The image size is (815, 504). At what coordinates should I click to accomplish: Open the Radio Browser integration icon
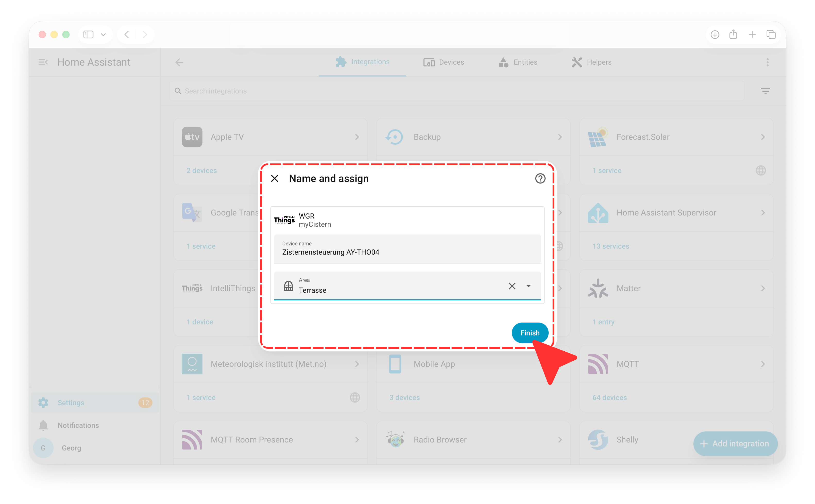(x=395, y=440)
